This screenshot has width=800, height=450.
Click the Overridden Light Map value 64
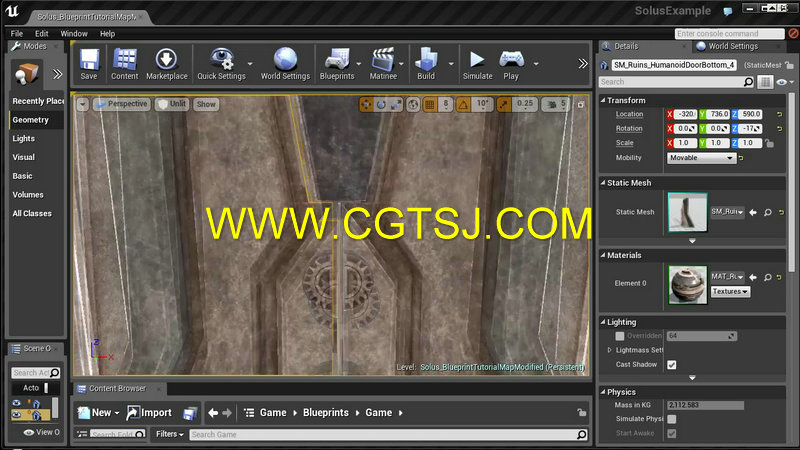702,336
